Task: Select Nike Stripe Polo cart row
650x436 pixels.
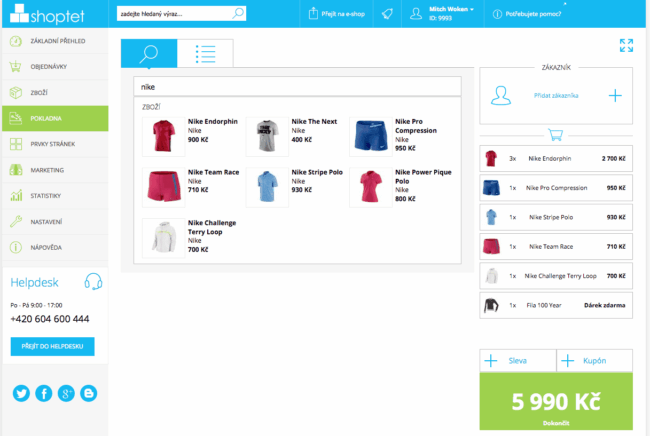Action: (556, 217)
